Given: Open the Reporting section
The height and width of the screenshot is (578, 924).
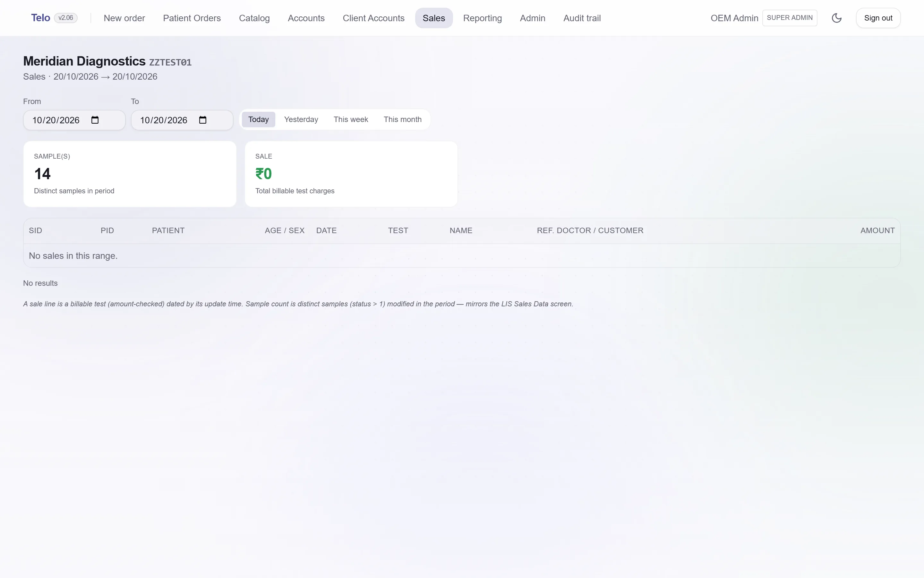Looking at the screenshot, I should [x=482, y=18].
